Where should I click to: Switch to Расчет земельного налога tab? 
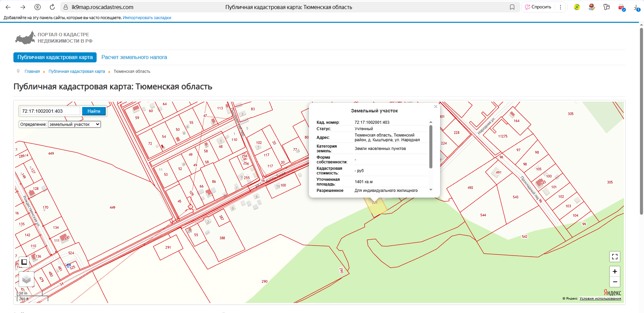pos(134,57)
